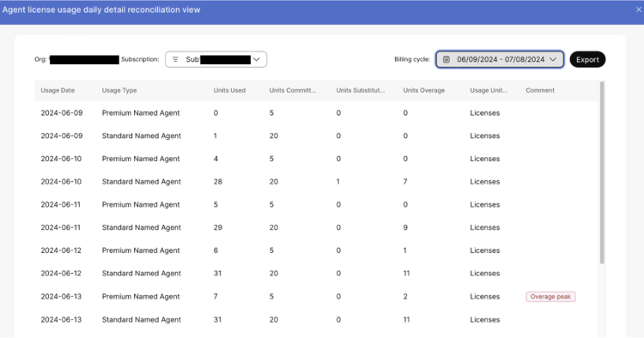Click the Units Committed column header
Viewport: 644px width, 338px height.
coord(293,90)
